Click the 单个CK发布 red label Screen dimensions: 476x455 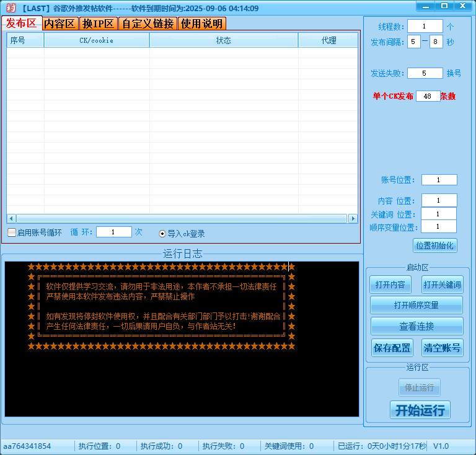(393, 96)
